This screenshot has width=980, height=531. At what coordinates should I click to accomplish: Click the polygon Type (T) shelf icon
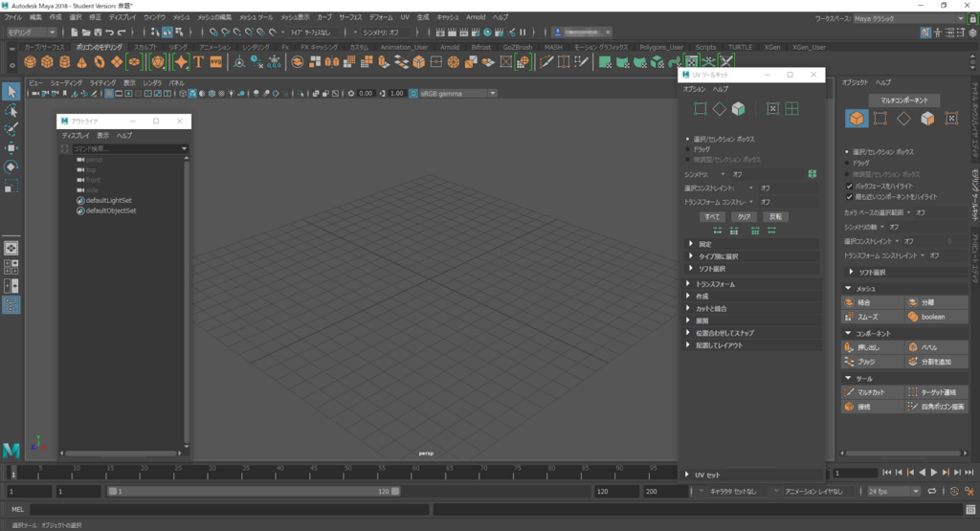coord(199,62)
